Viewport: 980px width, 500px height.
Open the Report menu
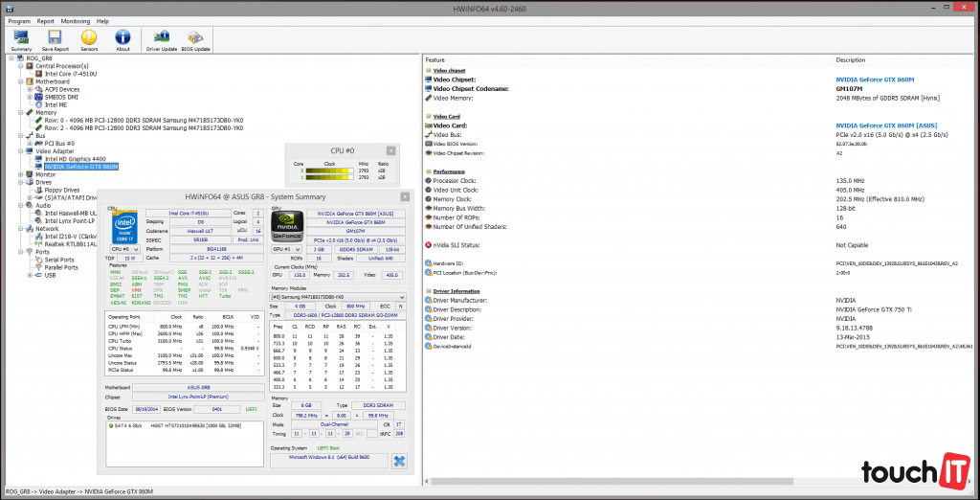[45, 20]
